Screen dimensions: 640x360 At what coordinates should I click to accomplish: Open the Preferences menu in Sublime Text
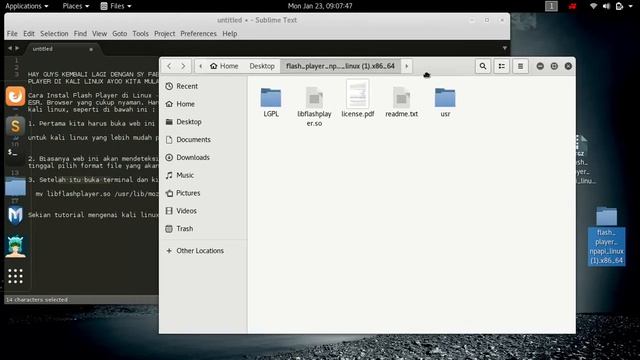(198, 33)
